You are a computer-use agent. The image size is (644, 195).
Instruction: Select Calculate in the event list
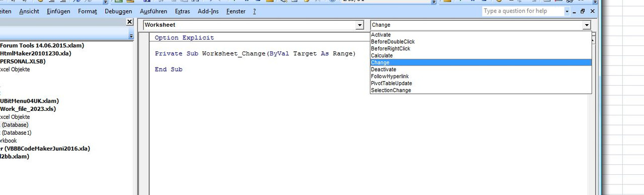point(480,55)
